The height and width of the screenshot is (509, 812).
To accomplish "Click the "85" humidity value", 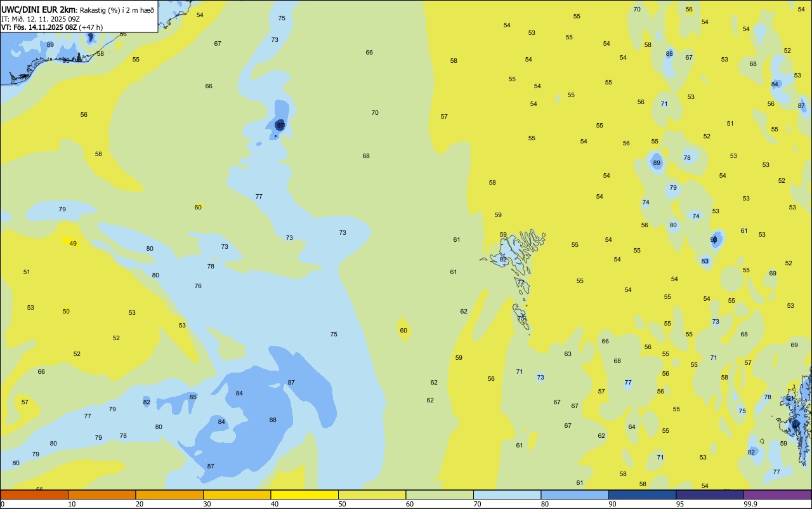I will [193, 397].
